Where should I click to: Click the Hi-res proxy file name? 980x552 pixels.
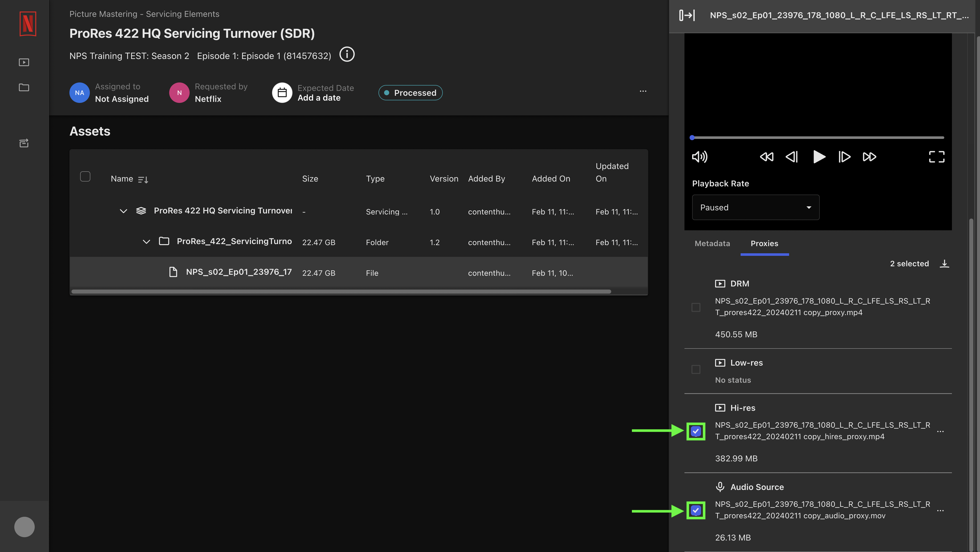pos(823,430)
